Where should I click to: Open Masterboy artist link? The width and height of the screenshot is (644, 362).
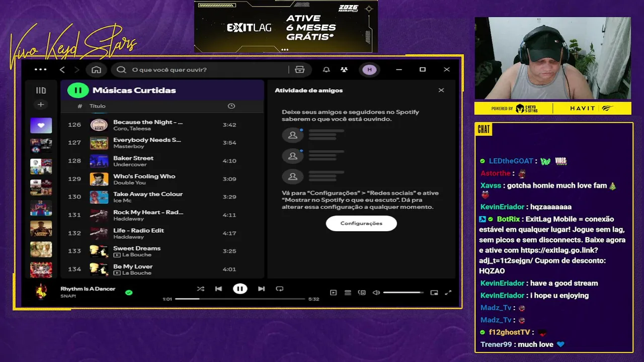point(129,146)
